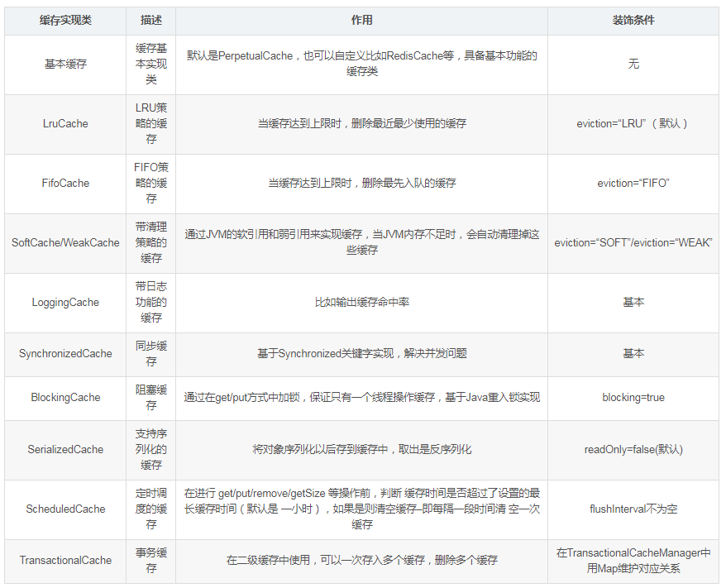Select the readOnly=false(默认) cell
This screenshot has height=588, width=726.
tap(633, 450)
